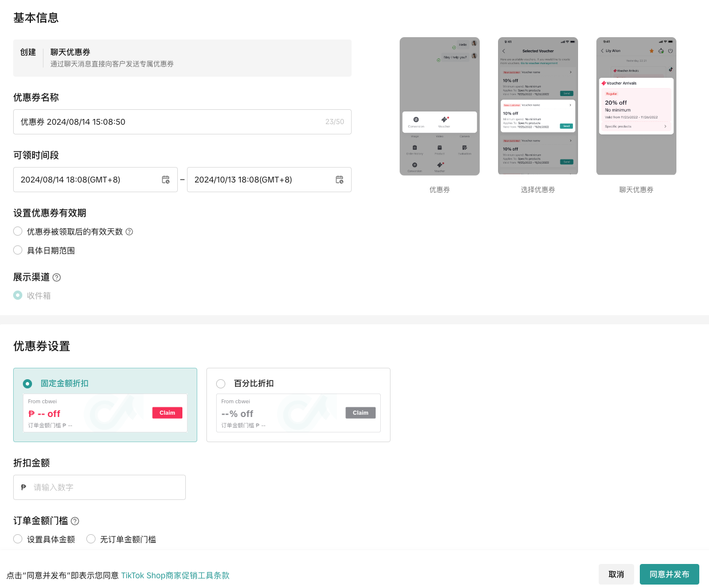Click help icon beside 优惠券被领取后的有效天数
Viewport: 709px width, 588px height.
point(129,232)
